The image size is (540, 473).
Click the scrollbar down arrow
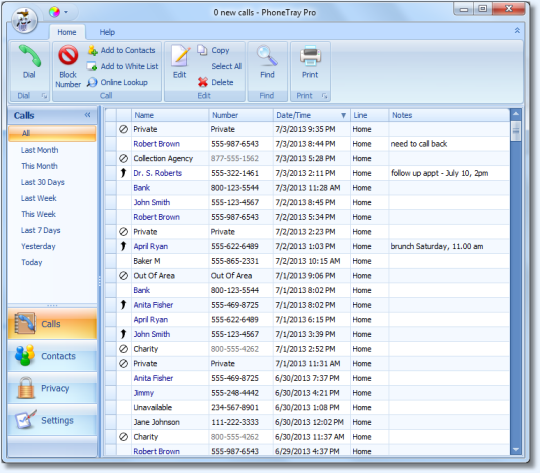click(x=516, y=449)
